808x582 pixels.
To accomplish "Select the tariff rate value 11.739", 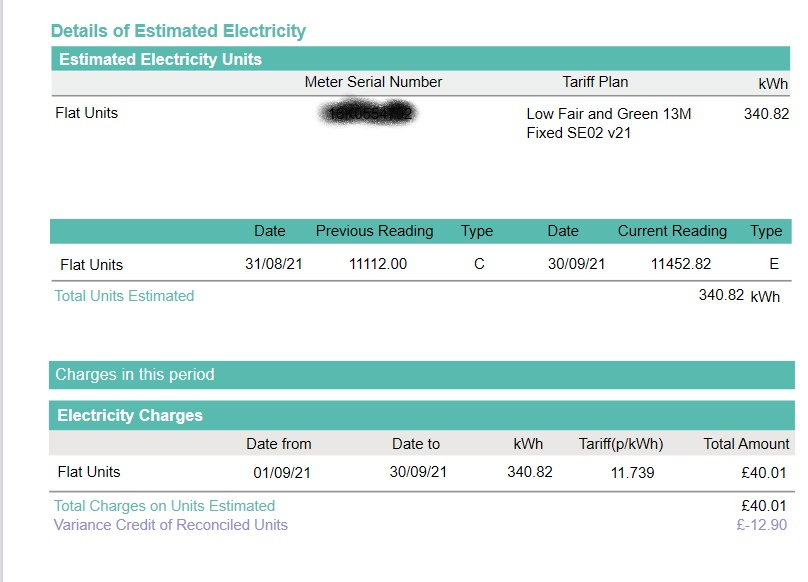I will [632, 473].
